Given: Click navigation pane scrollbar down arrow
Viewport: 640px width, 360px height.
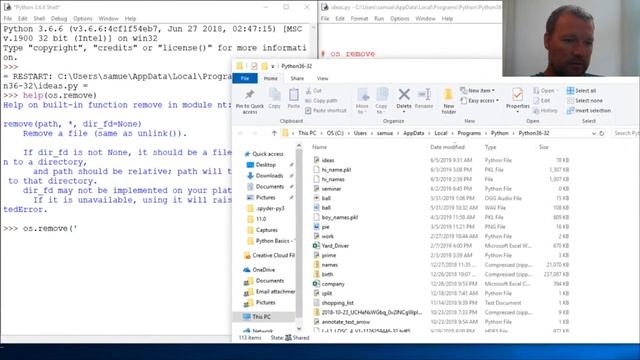Looking at the screenshot, I should point(299,328).
